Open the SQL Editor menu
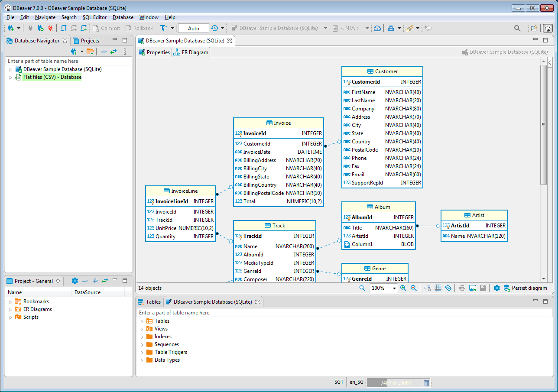Viewport: 558px width, 392px height. click(x=94, y=17)
